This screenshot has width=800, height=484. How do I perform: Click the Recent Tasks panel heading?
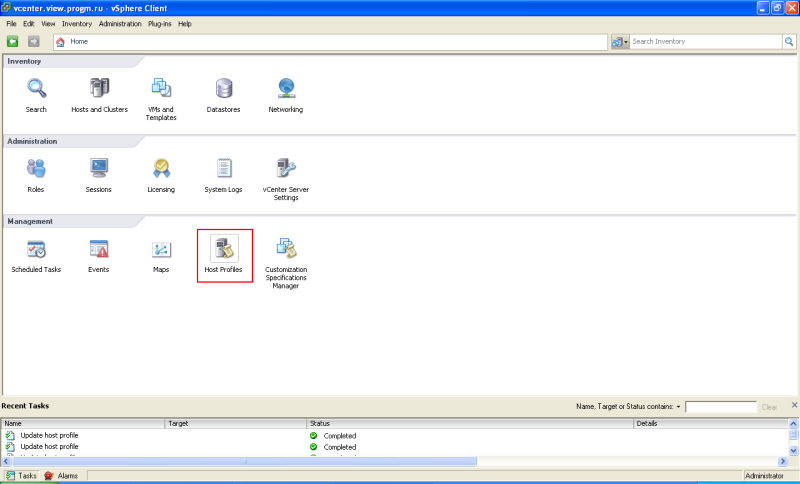pyautogui.click(x=25, y=406)
